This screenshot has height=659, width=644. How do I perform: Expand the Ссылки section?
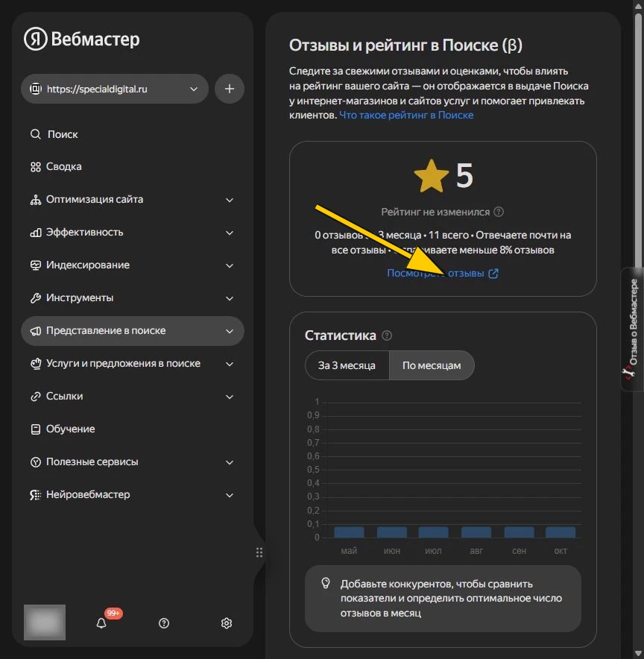coord(230,397)
